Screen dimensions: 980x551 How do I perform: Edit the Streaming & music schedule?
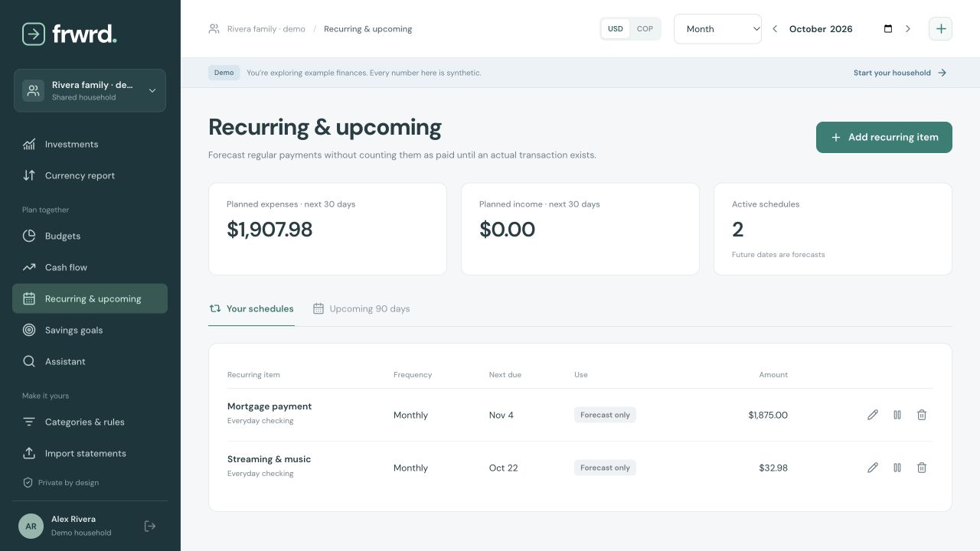(873, 468)
